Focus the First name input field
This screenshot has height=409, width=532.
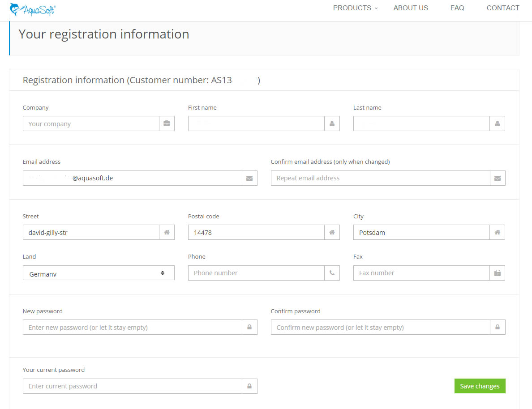pyautogui.click(x=256, y=124)
